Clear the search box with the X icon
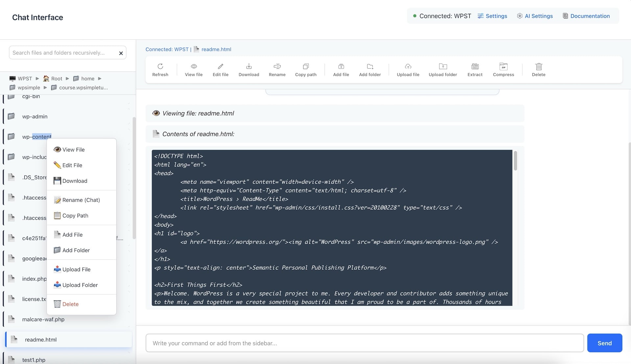The height and width of the screenshot is (364, 631). (x=121, y=53)
